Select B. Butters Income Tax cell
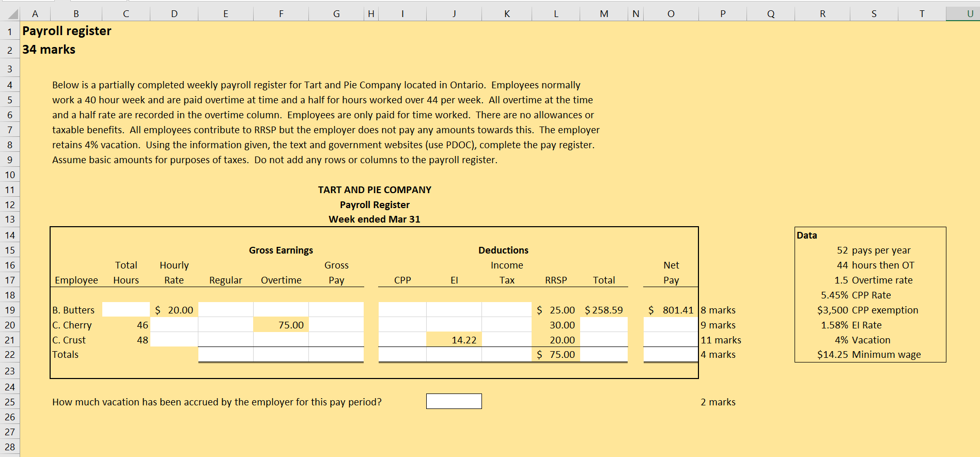This screenshot has height=457, width=980. pos(507,310)
